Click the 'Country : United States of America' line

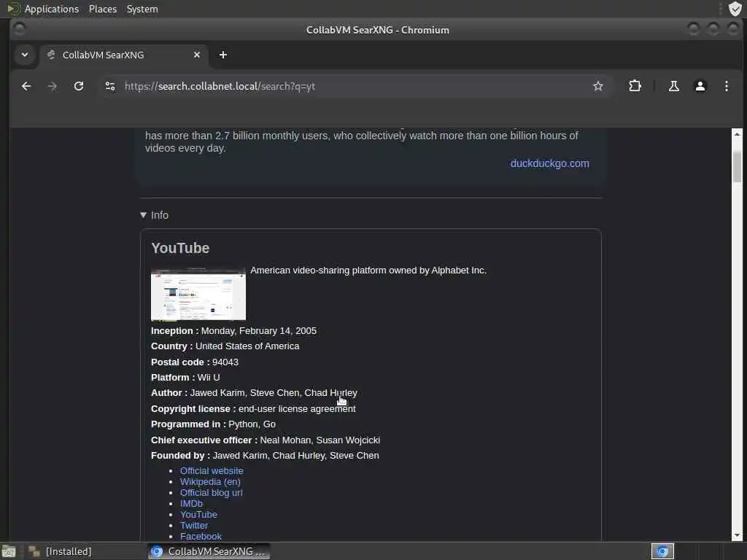click(x=225, y=346)
